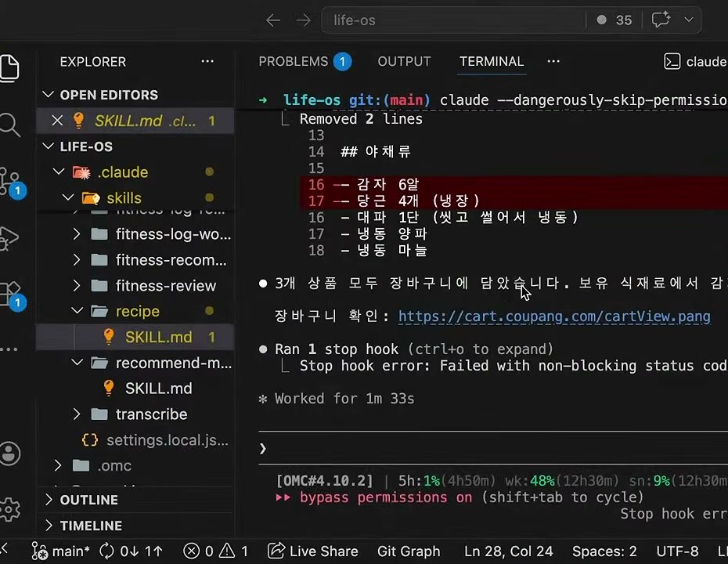This screenshot has width=728, height=564.
Task: Expand the fitness-review folder
Action: (x=77, y=285)
